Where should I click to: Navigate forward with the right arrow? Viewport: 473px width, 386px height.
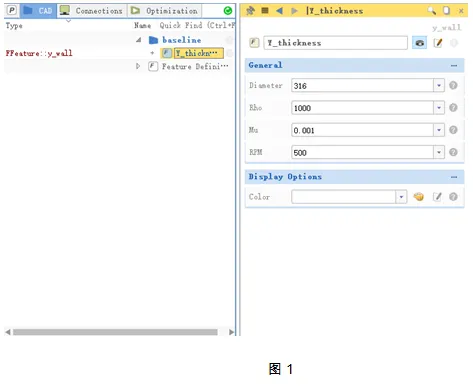(294, 11)
